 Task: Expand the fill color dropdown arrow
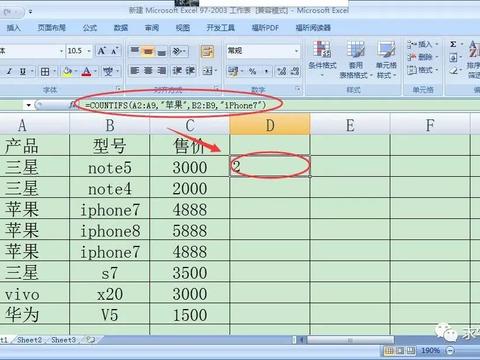76,71
